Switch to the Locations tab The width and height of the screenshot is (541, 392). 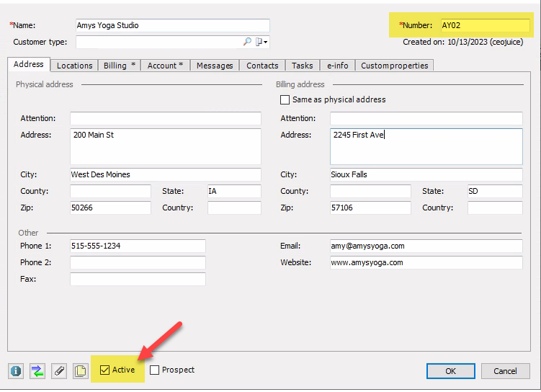click(x=74, y=66)
